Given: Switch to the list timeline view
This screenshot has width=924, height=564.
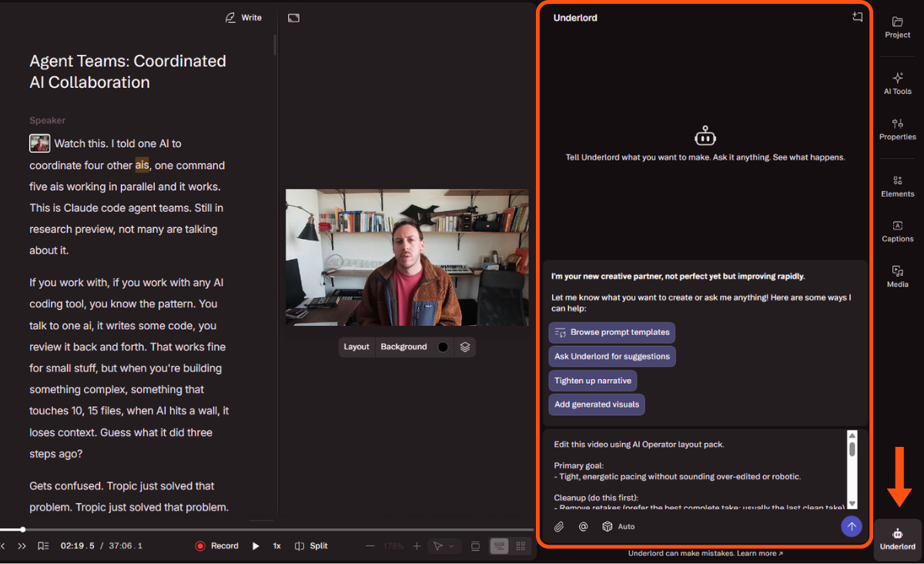Looking at the screenshot, I should click(500, 546).
